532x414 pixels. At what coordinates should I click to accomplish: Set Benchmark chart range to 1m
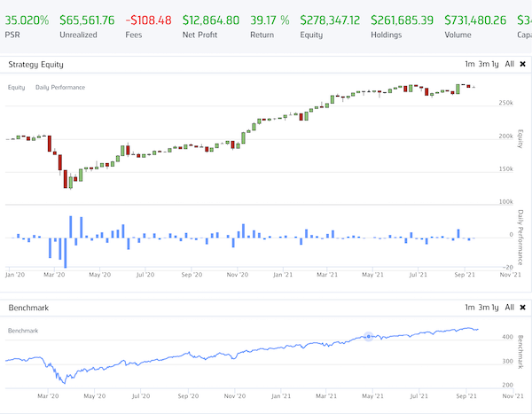click(x=469, y=308)
